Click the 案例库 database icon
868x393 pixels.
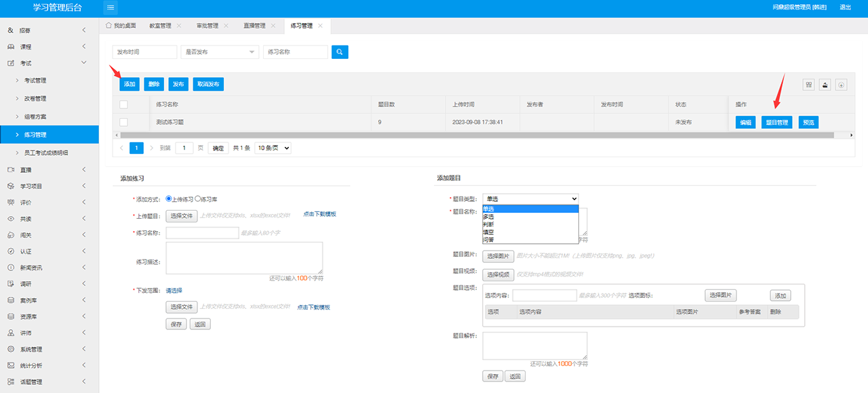click(11, 300)
